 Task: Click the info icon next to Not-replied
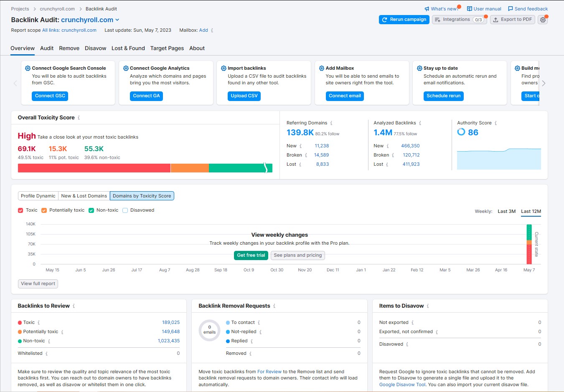260,332
